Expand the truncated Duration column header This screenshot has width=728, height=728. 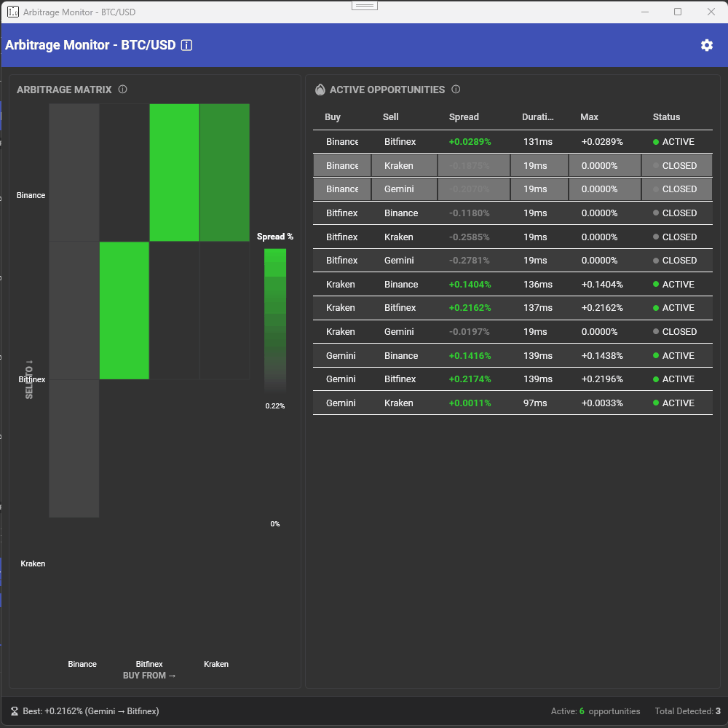[x=539, y=116]
